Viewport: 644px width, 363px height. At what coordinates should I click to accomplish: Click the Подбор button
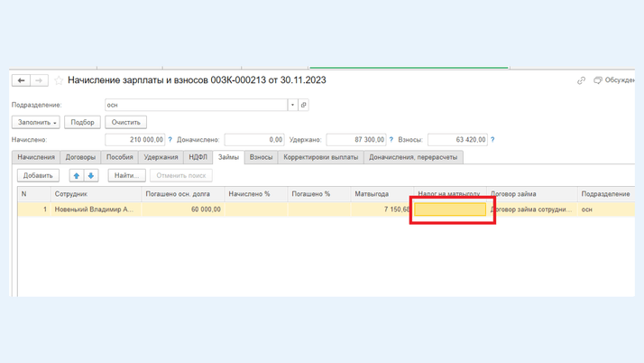82,122
